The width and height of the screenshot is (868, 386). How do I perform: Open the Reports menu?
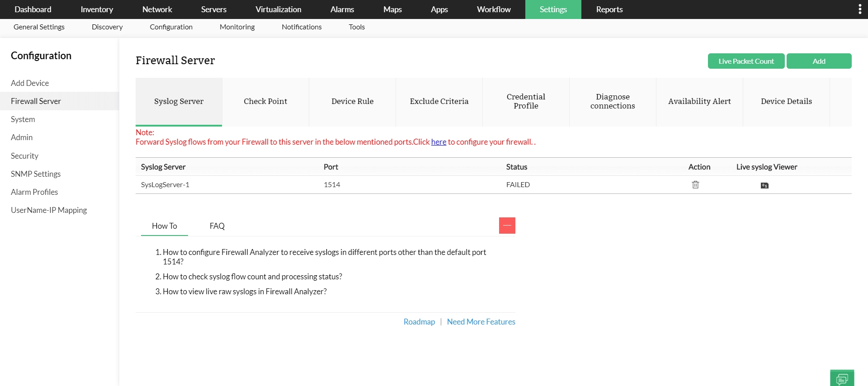pyautogui.click(x=609, y=9)
